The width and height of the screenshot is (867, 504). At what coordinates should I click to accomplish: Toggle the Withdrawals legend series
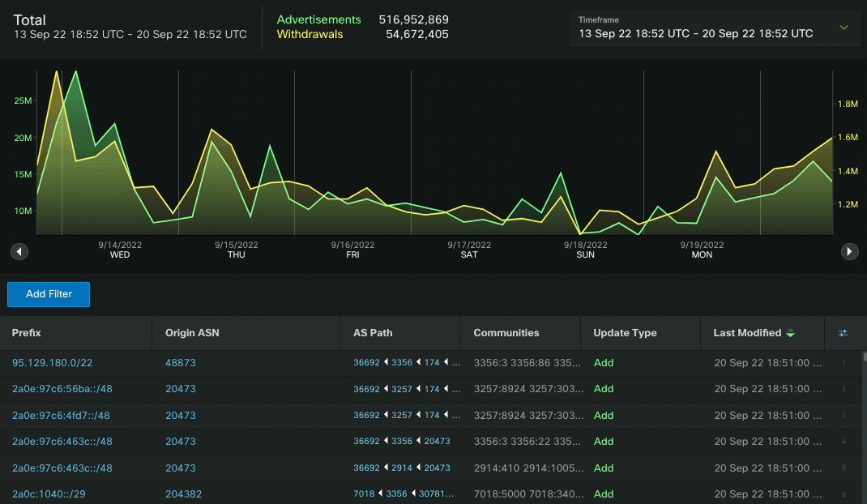[x=310, y=34]
